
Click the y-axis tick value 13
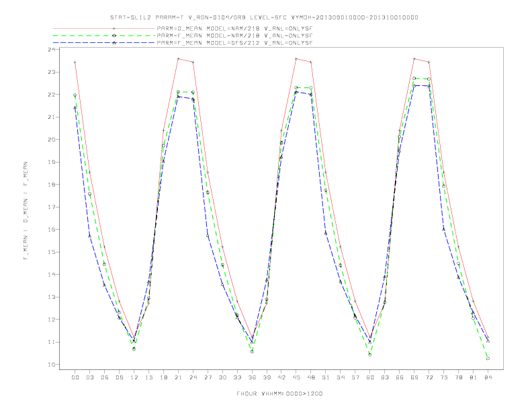pyautogui.click(x=51, y=297)
